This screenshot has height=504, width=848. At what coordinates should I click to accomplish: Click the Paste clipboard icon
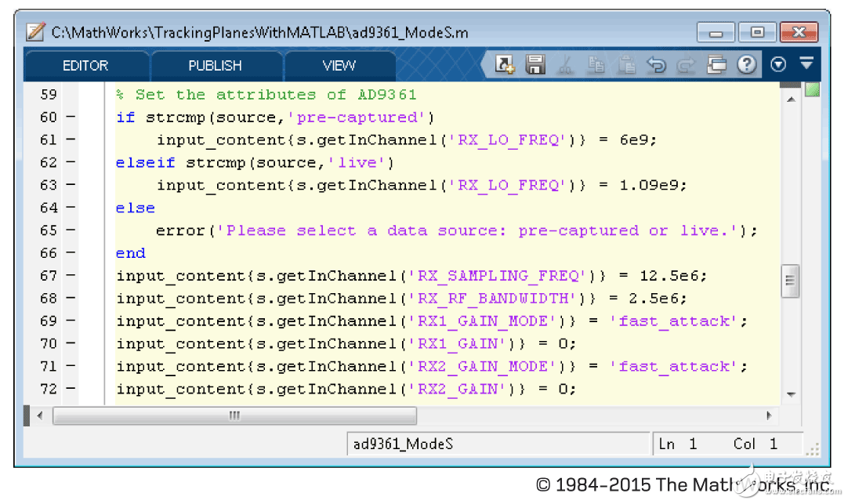[625, 65]
